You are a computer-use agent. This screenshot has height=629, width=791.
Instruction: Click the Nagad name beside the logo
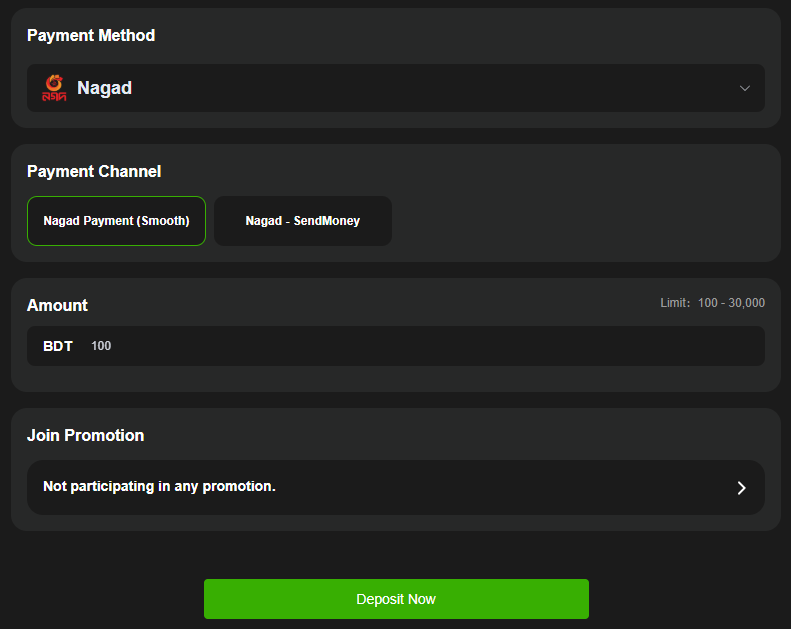[104, 88]
